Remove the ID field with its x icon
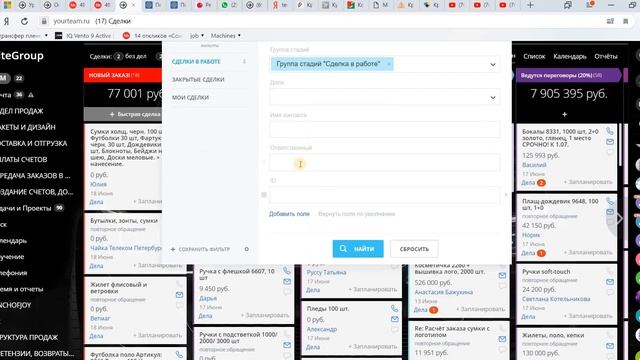The image size is (640, 360). coord(506,195)
